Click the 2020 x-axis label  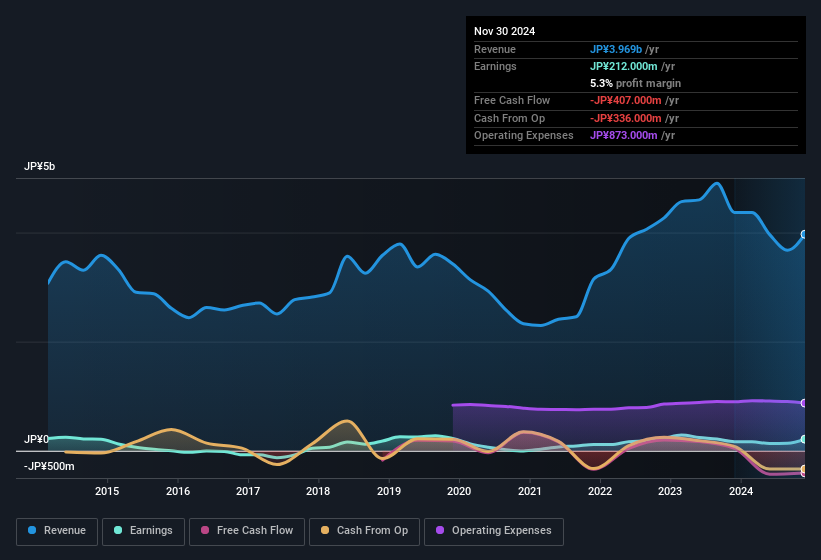point(459,491)
